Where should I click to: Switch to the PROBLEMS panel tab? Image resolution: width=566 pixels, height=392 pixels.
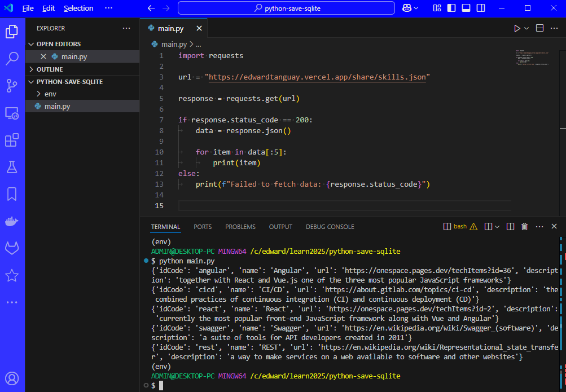tap(240, 227)
